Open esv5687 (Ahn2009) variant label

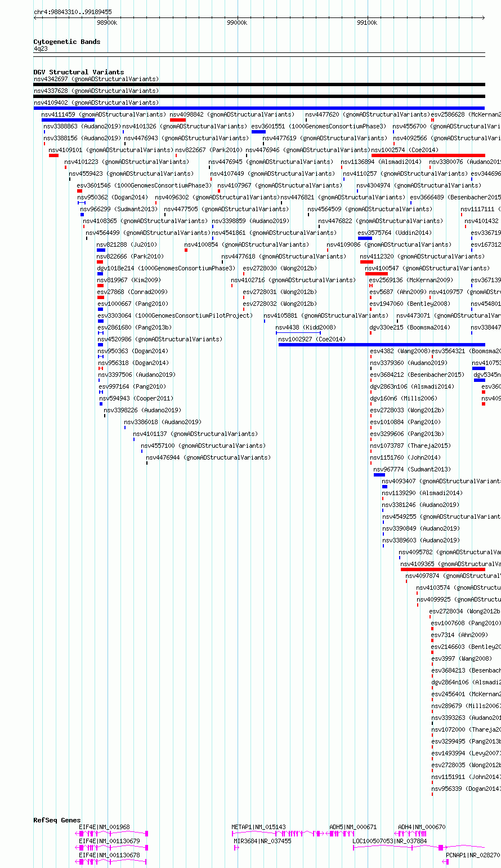[x=398, y=292]
